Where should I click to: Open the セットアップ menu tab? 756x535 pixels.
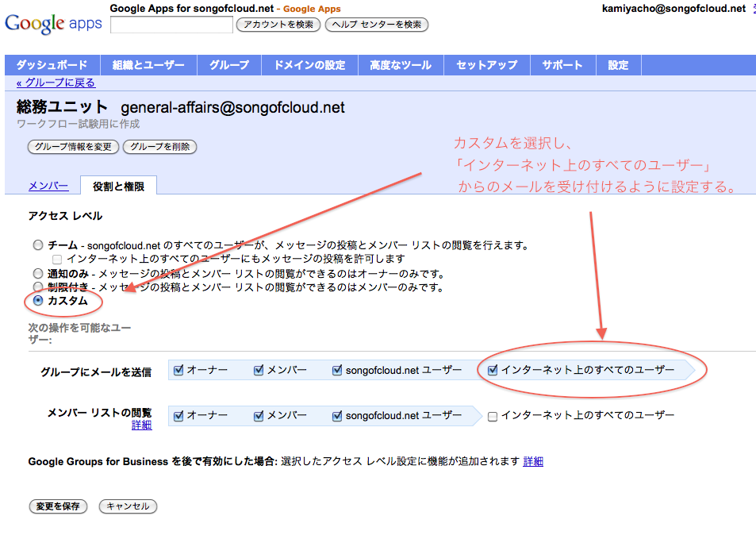(487, 65)
